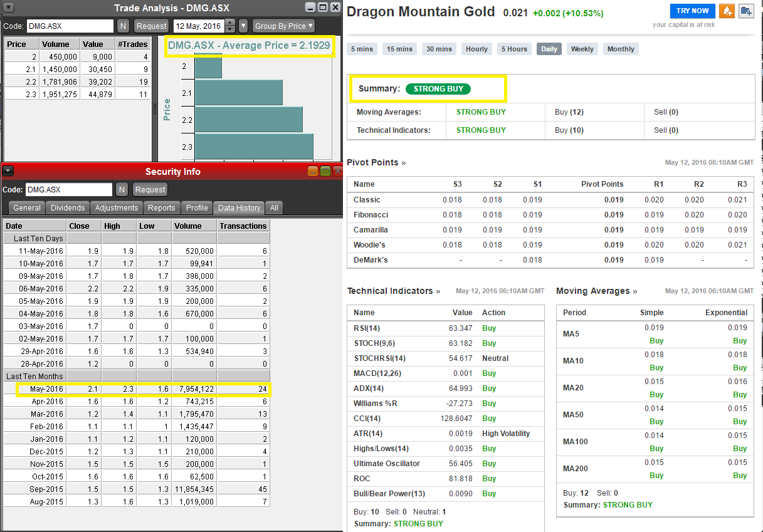Click the add alert bell icon

click(727, 11)
